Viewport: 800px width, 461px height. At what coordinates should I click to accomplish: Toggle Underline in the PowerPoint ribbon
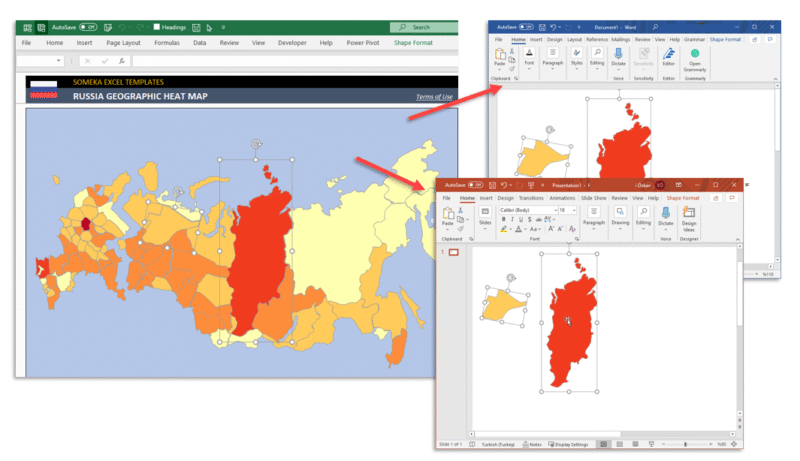(x=521, y=219)
